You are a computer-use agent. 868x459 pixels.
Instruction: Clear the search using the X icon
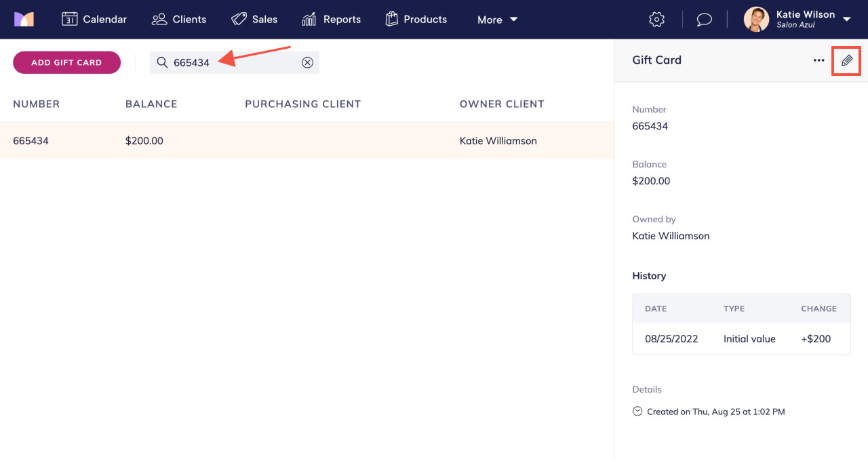pyautogui.click(x=307, y=62)
